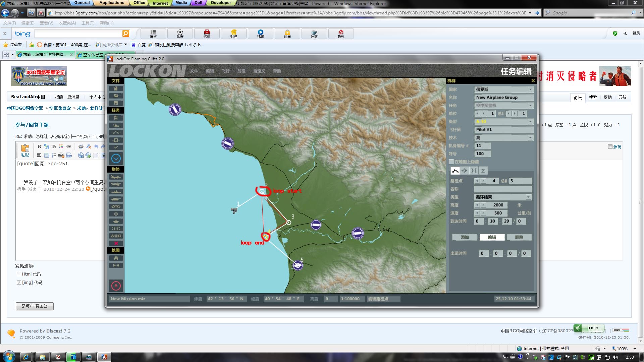The height and width of the screenshot is (362, 644).
Task: Submit reply with 参与/回复主题 button
Action: click(x=35, y=306)
